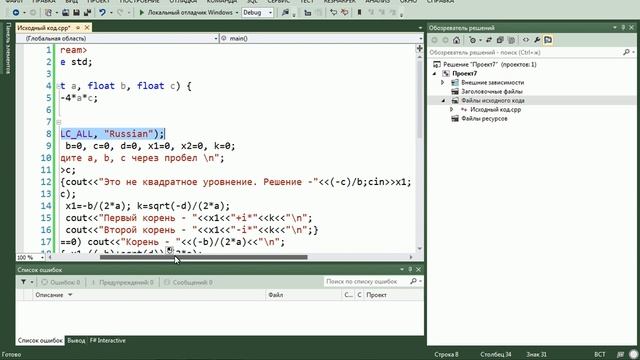Sort by the Файл column header
Viewport: 640px width, 360px height.
point(303,295)
